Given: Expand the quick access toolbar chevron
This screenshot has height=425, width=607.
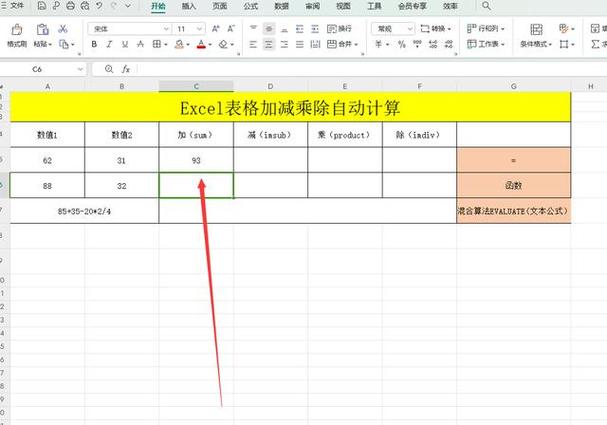Looking at the screenshot, I should tap(128, 6).
